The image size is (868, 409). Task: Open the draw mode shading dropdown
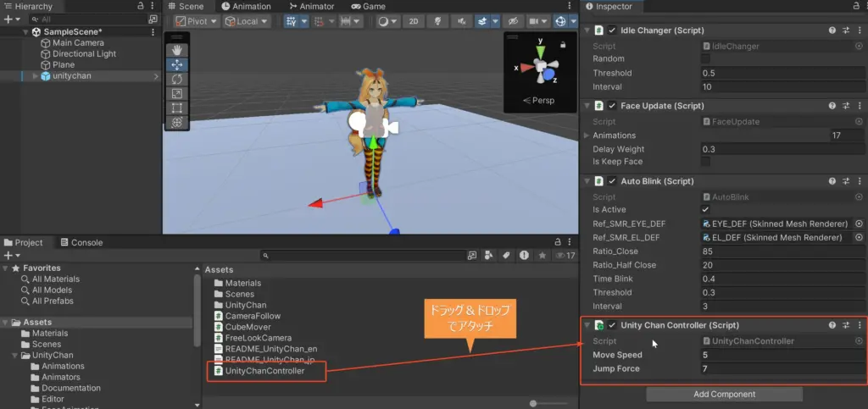point(387,21)
